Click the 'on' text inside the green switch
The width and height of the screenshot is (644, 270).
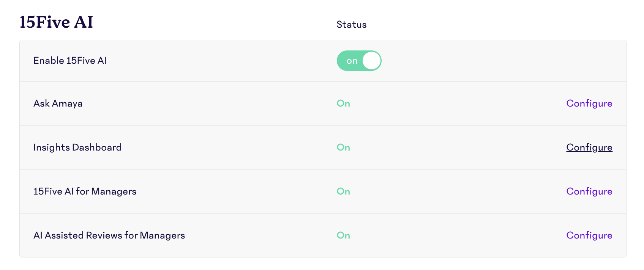pyautogui.click(x=352, y=61)
